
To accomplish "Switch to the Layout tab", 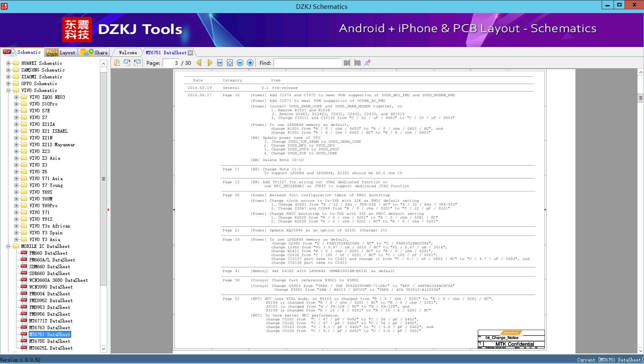I will tap(61, 53).
